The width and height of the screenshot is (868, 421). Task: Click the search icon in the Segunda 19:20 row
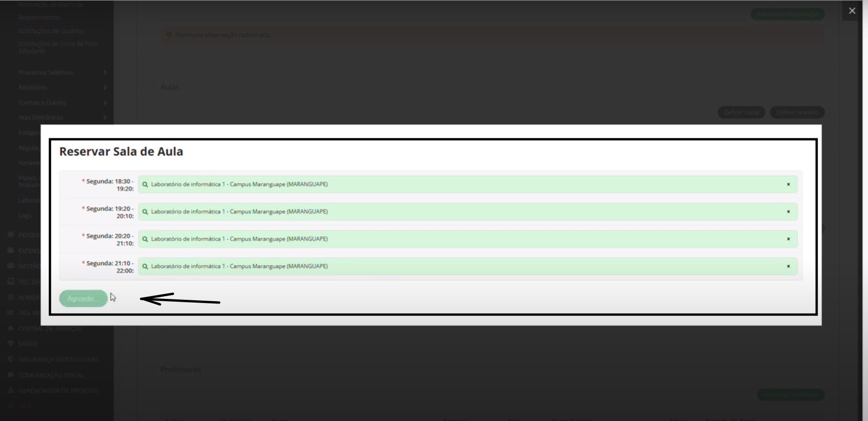(145, 212)
